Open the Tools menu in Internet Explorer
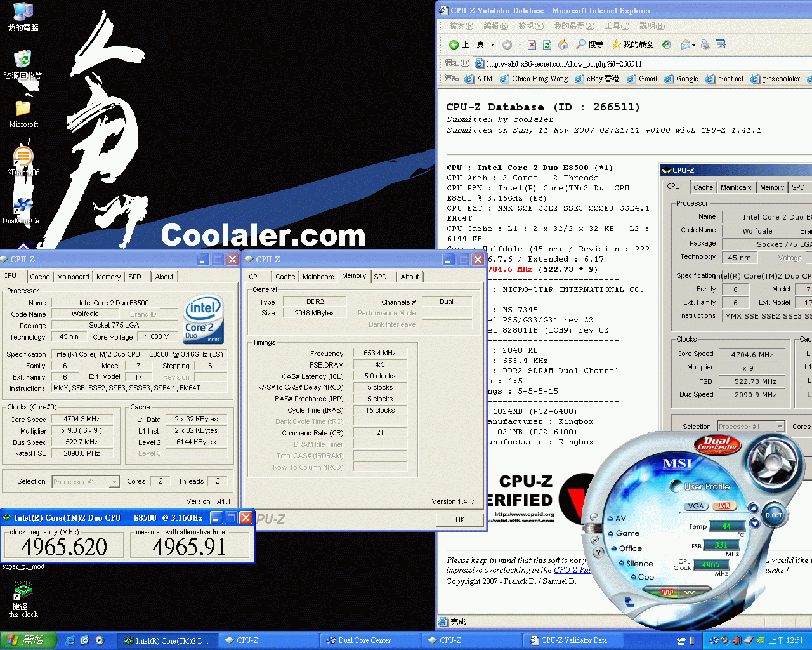Image resolution: width=812 pixels, height=650 pixels. [617, 26]
